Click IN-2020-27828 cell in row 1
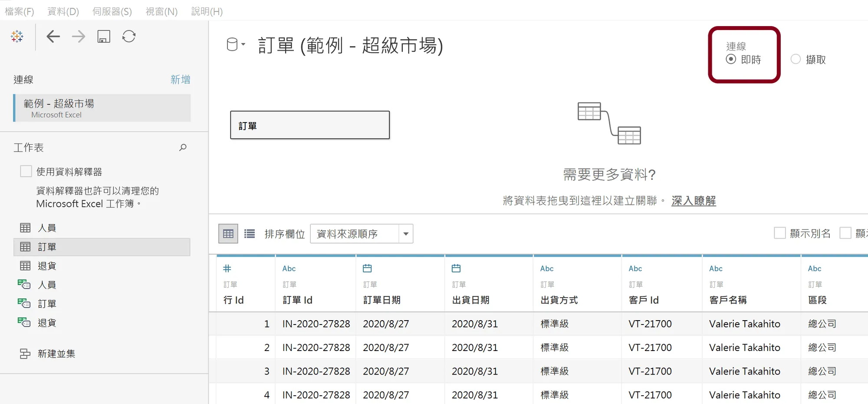This screenshot has width=868, height=404. coord(316,324)
